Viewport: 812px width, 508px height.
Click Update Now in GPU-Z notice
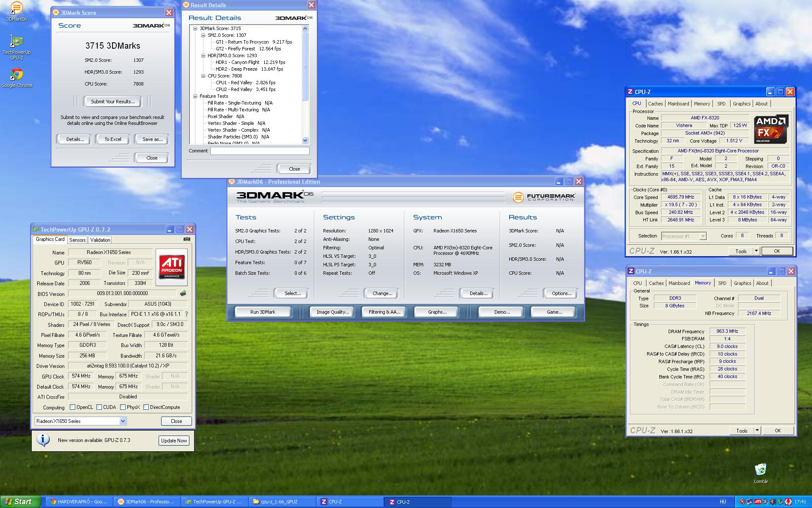coord(174,441)
